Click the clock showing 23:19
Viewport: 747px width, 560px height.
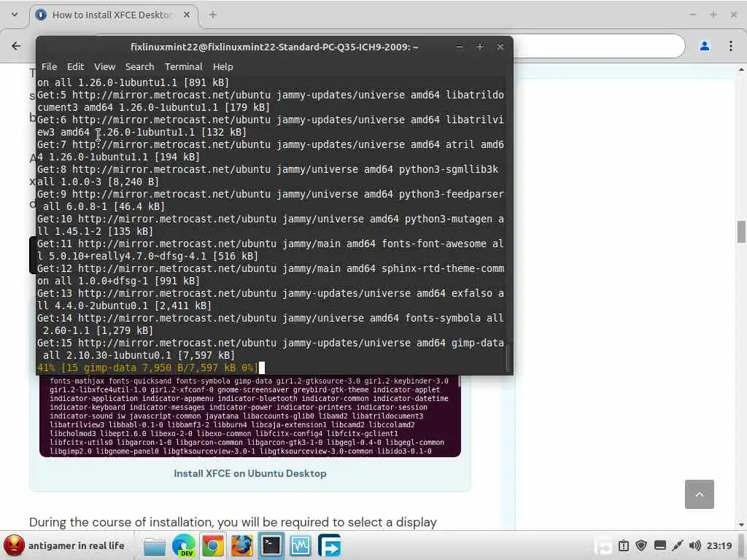[x=719, y=545]
